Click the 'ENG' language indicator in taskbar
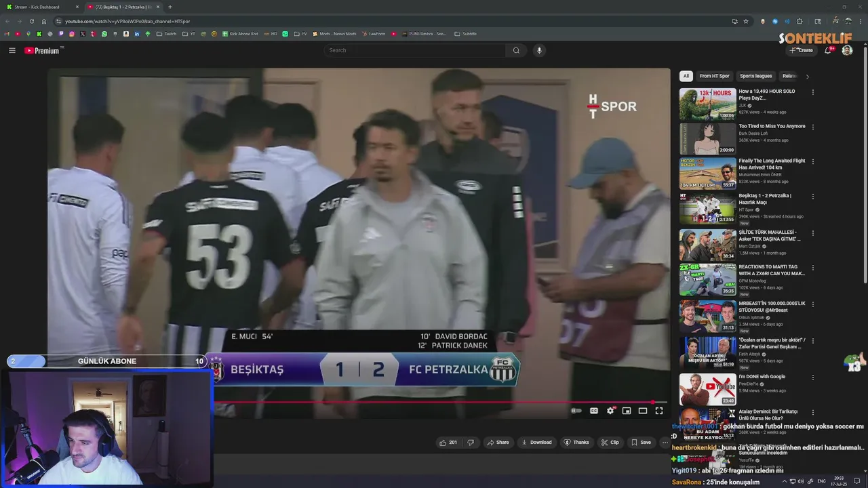Viewport: 868px width, 488px height. [x=821, y=481]
